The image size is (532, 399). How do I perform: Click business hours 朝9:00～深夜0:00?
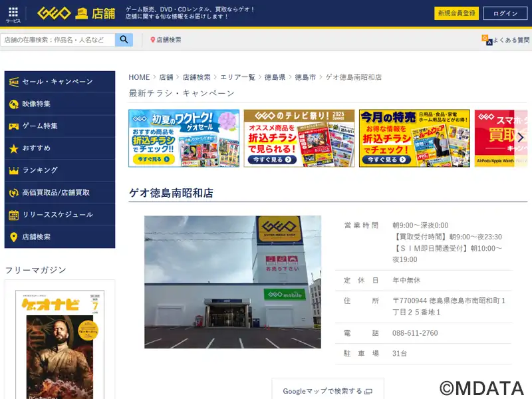[420, 225]
